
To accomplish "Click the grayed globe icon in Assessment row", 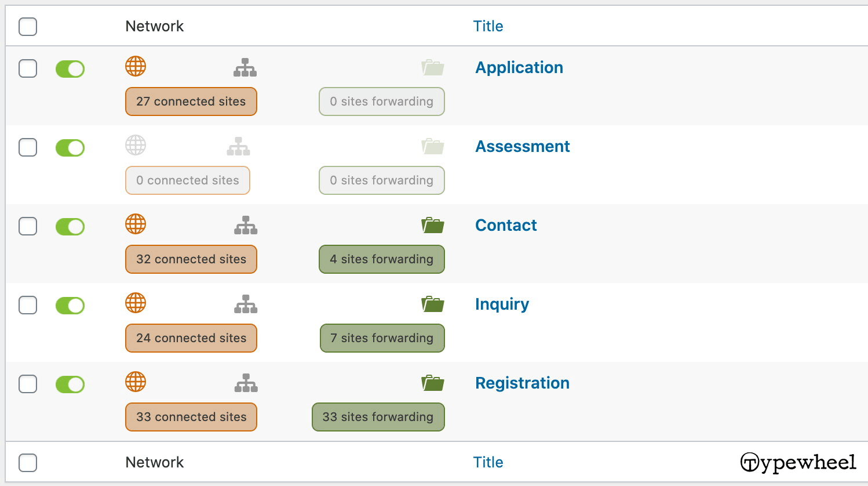I will (x=136, y=146).
